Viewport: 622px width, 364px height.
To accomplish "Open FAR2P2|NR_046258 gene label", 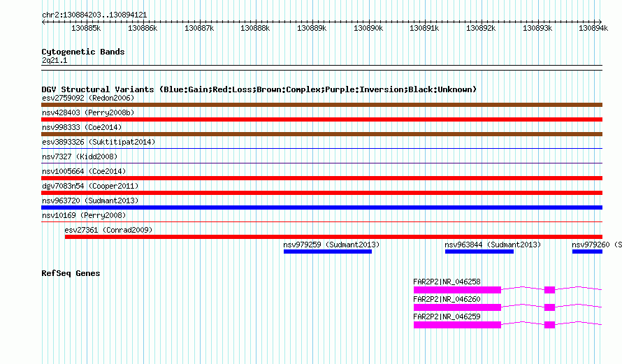I will click(x=447, y=282).
